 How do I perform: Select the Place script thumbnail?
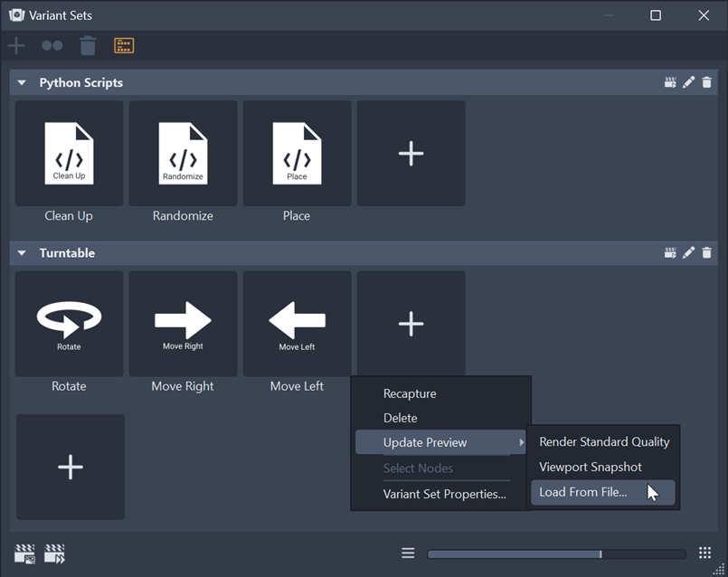coord(298,153)
